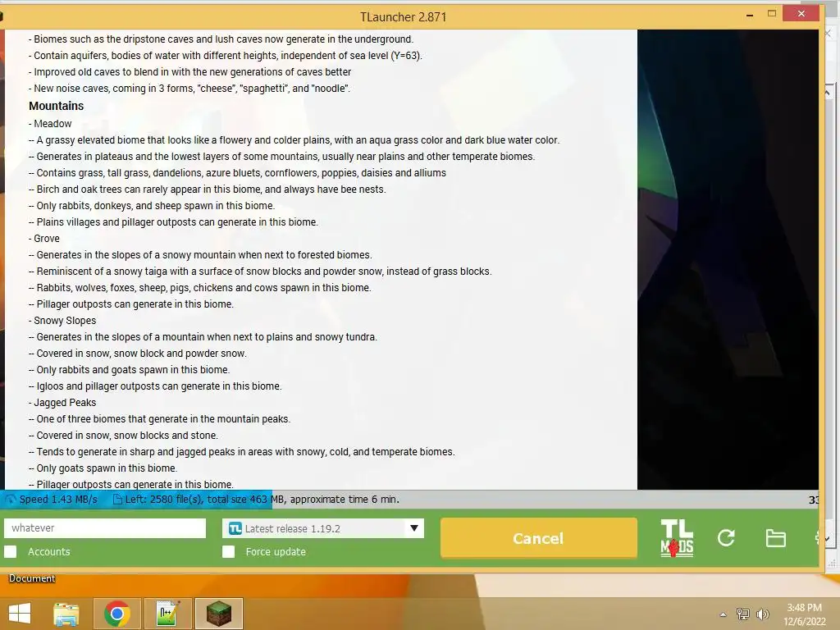Click 'Birch and oak trees can rarely appear' line

tap(207, 189)
